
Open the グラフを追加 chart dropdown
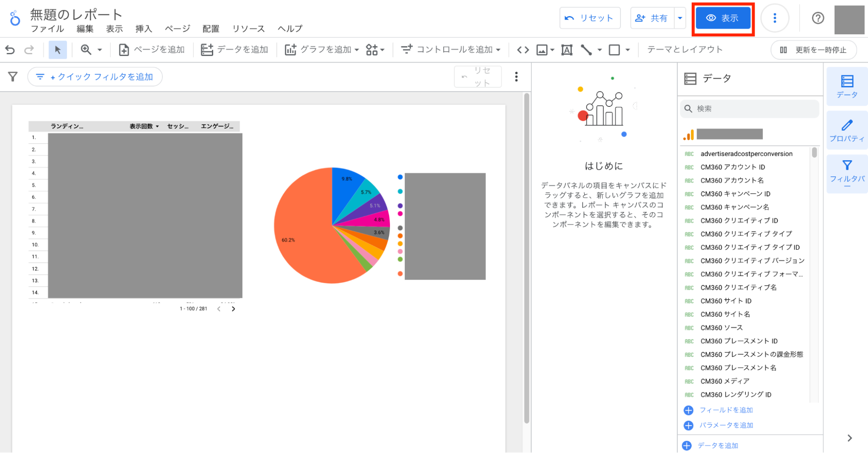[322, 50]
